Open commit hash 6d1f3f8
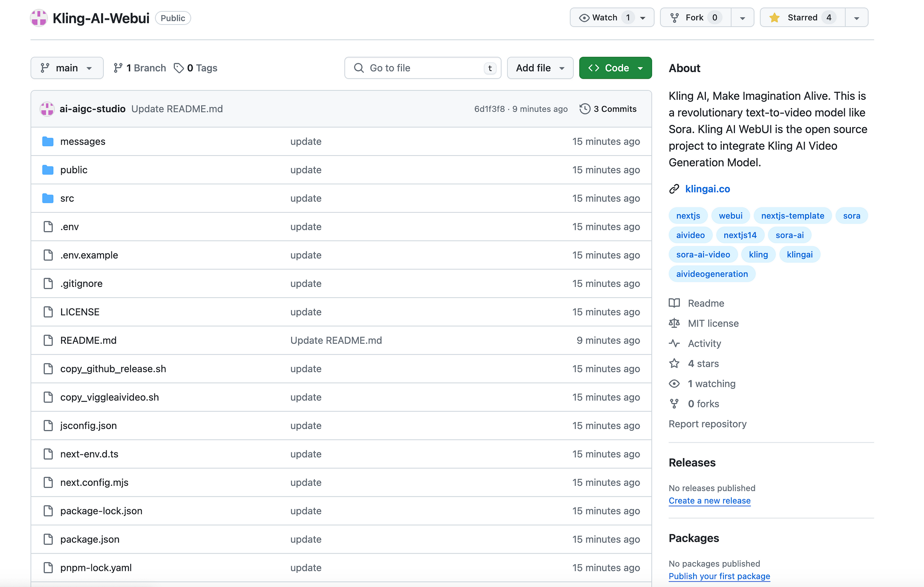Screen dimensions: 924x587 click(x=489, y=109)
